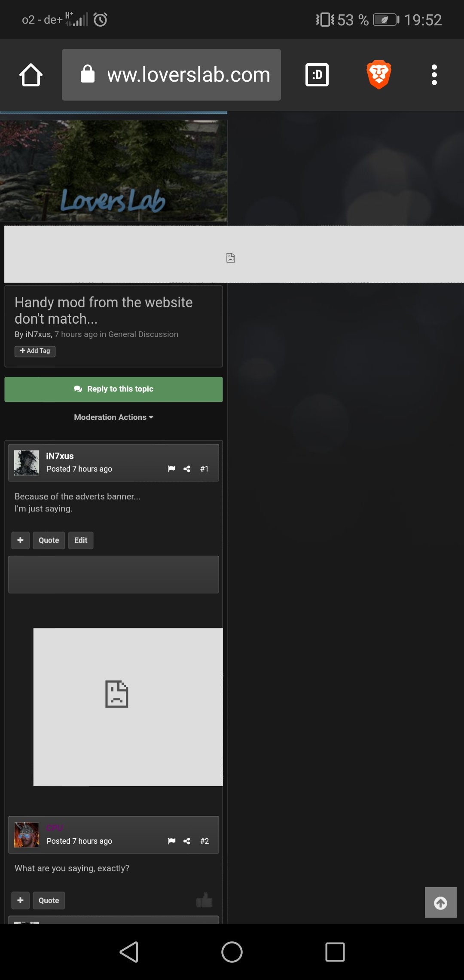This screenshot has height=980, width=464.
Task: Tap the Android back navigation button
Action: 129,952
